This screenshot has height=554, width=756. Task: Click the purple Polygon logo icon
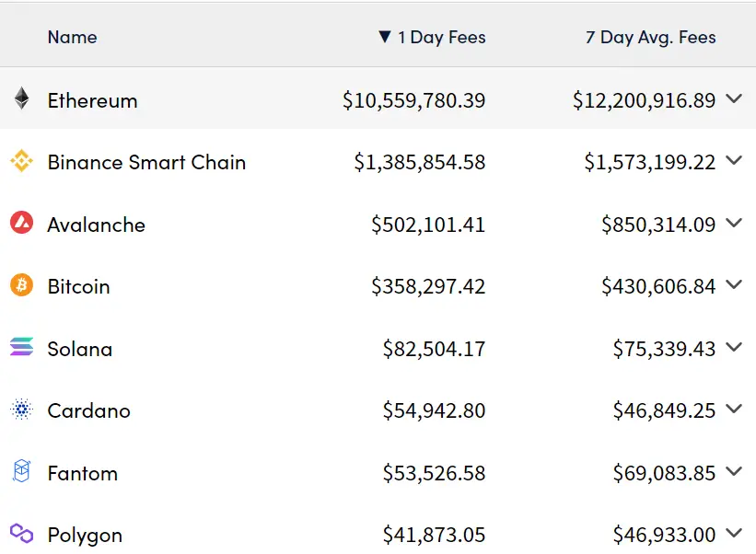coord(21,534)
